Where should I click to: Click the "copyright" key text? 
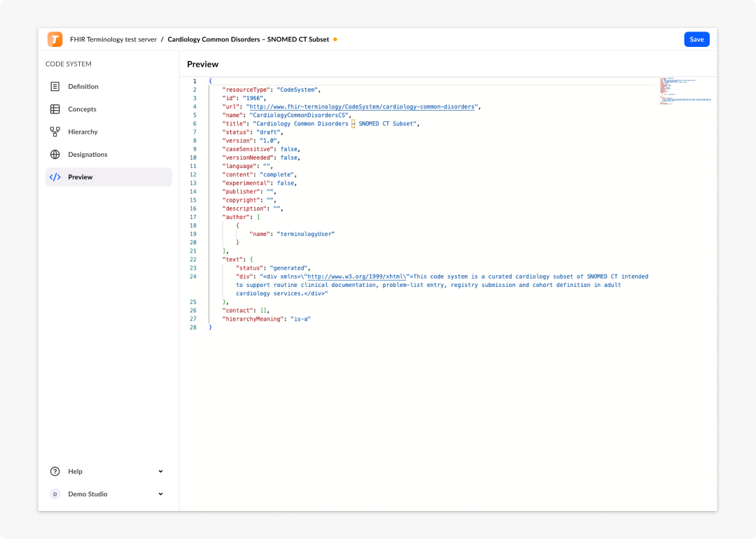tap(241, 200)
